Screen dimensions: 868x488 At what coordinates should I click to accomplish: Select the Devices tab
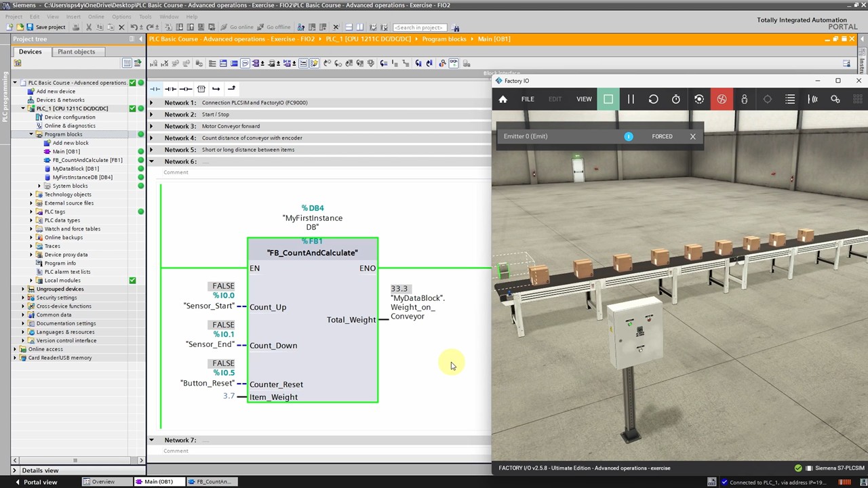(30, 52)
